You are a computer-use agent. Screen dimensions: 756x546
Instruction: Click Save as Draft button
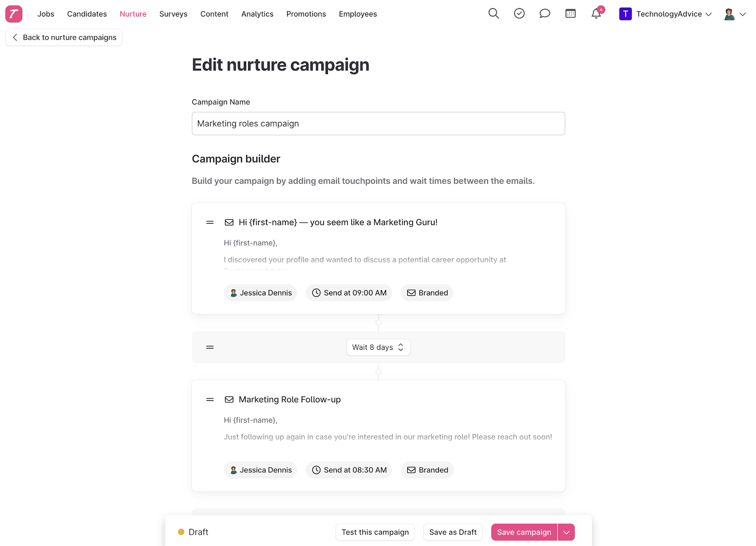(453, 532)
